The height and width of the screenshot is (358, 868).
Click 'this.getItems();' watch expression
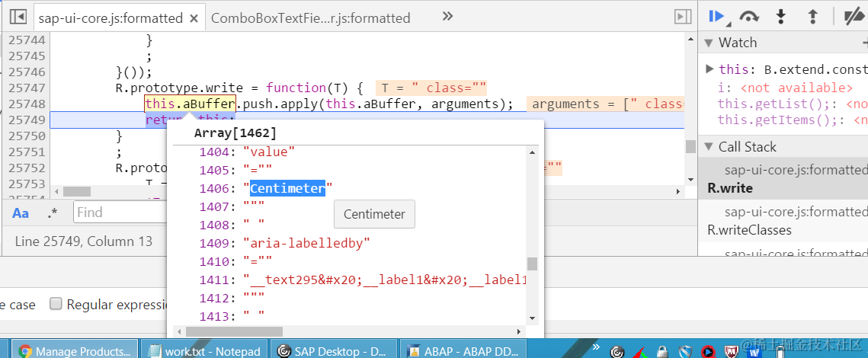[792, 120]
